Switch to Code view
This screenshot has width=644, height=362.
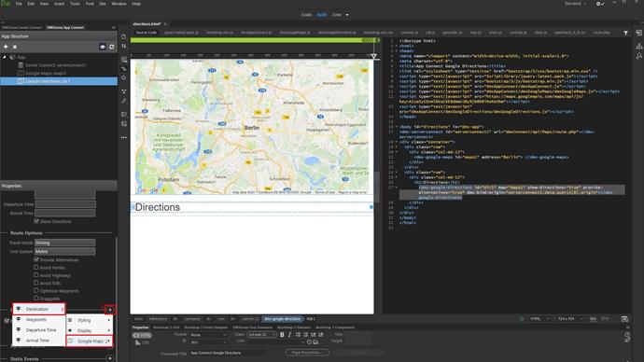point(306,15)
